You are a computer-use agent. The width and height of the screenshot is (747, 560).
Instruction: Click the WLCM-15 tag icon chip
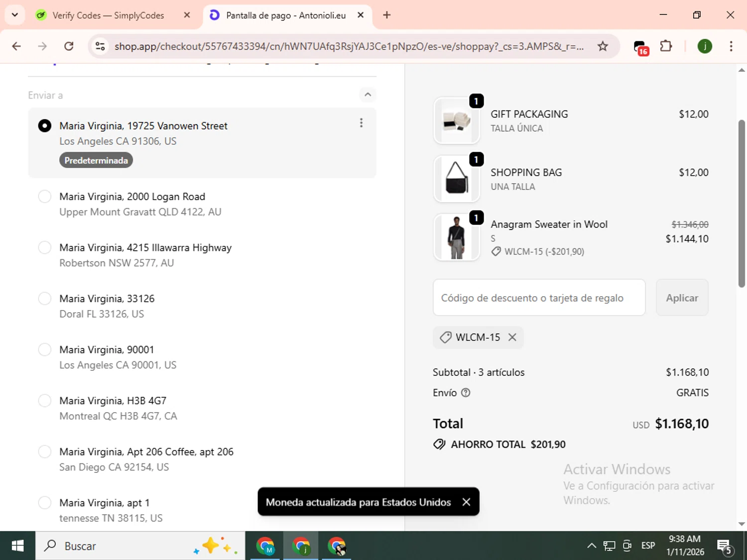tap(446, 337)
